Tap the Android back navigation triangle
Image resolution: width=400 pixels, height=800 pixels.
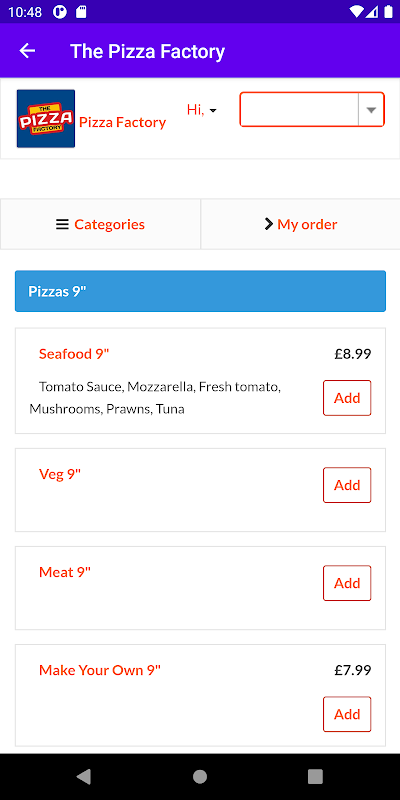(x=84, y=777)
